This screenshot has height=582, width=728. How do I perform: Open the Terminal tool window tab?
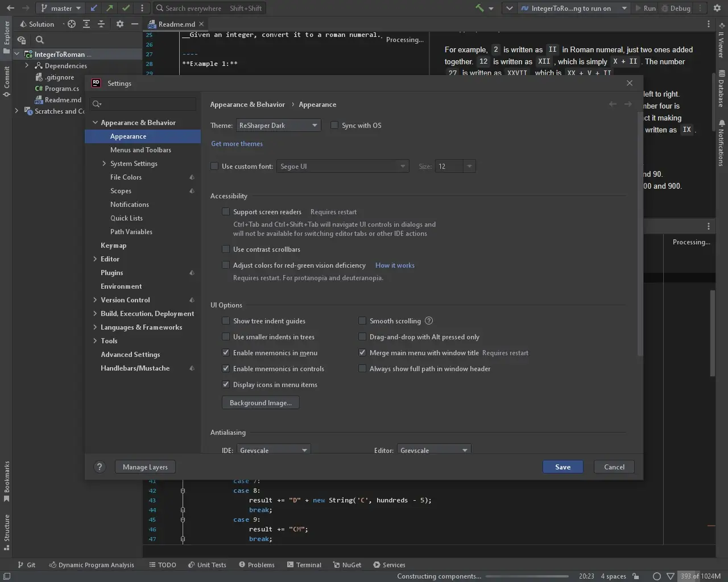[x=304, y=564]
